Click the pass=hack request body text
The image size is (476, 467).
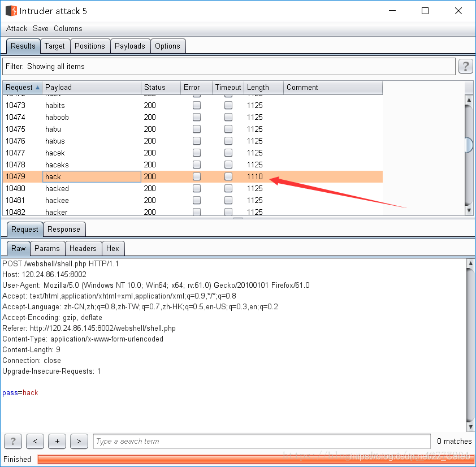[20, 392]
